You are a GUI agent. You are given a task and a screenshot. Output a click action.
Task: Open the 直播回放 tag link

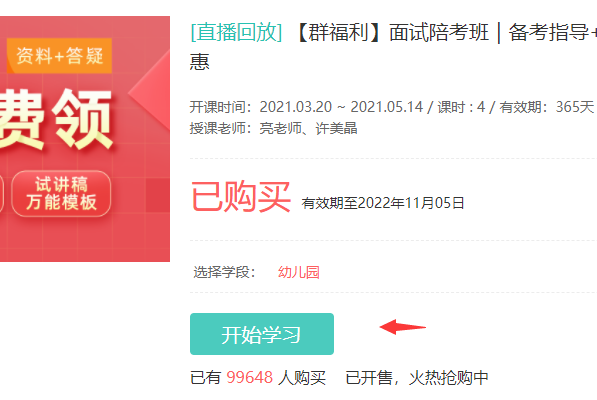coord(236,32)
